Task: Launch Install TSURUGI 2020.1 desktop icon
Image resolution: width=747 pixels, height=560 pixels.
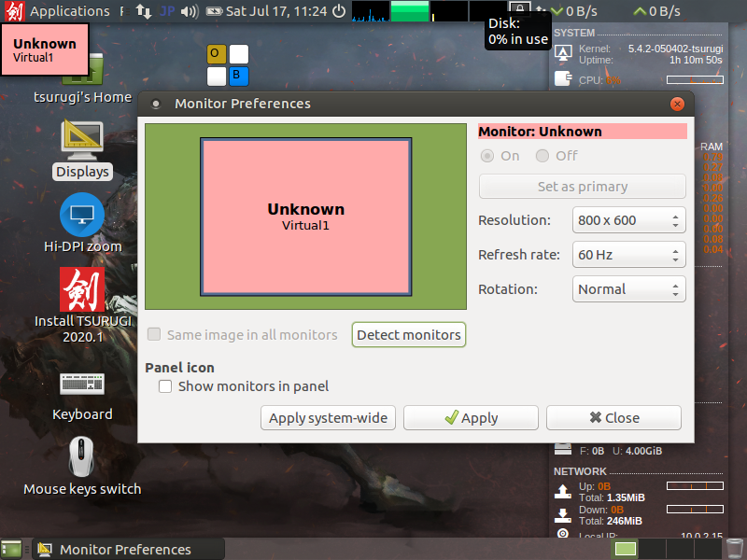Action: 82,305
